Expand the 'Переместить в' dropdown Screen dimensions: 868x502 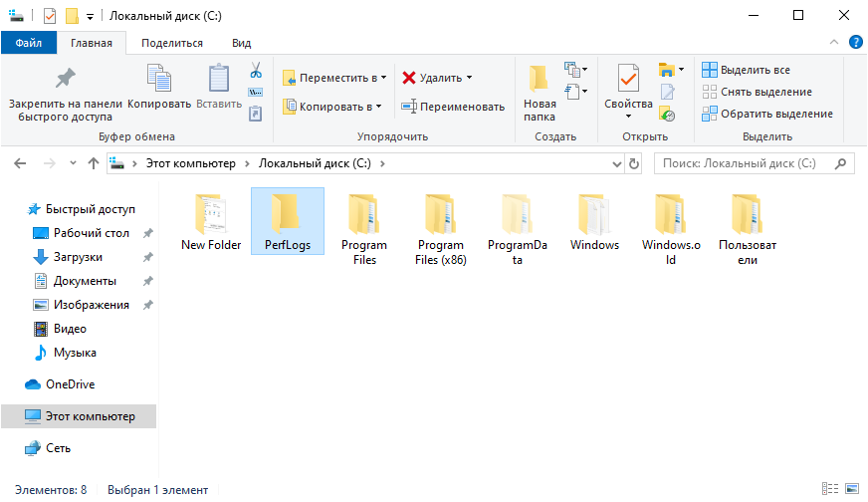tap(334, 78)
